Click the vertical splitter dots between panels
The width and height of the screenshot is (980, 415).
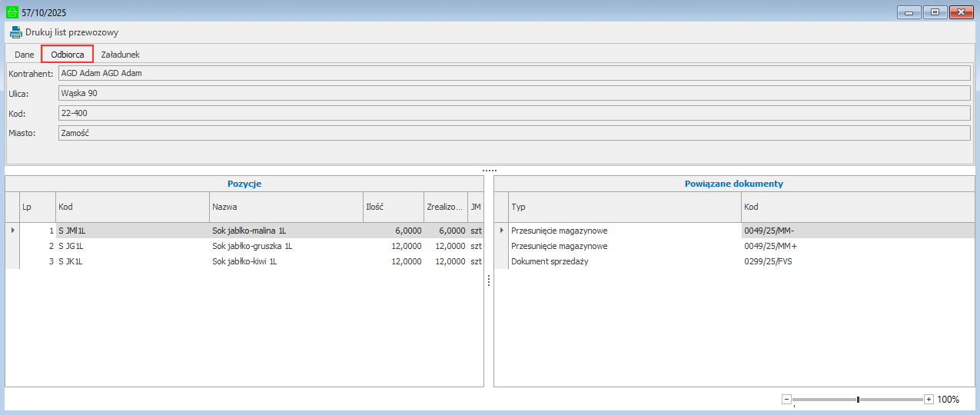(x=489, y=281)
